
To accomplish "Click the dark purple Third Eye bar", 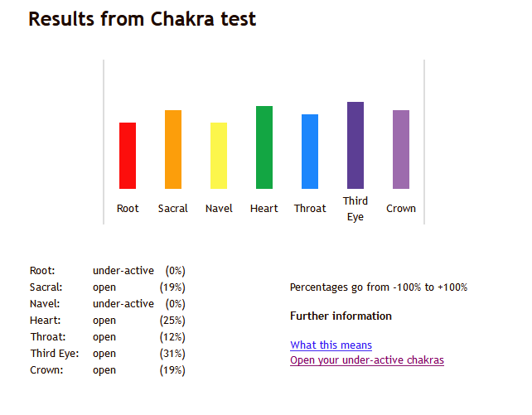I will pyautogui.click(x=355, y=145).
